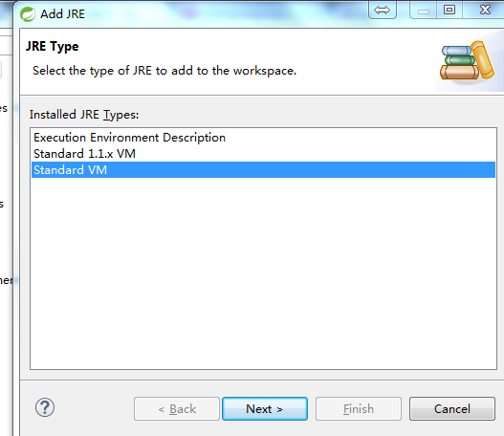Close the Add JRE dialog
504x436 pixels.
[485, 10]
